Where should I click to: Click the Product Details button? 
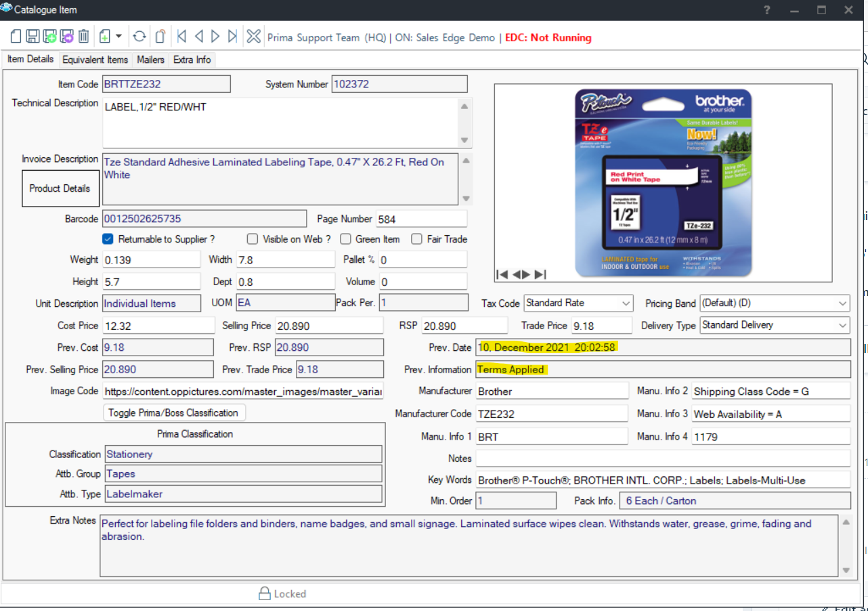60,188
